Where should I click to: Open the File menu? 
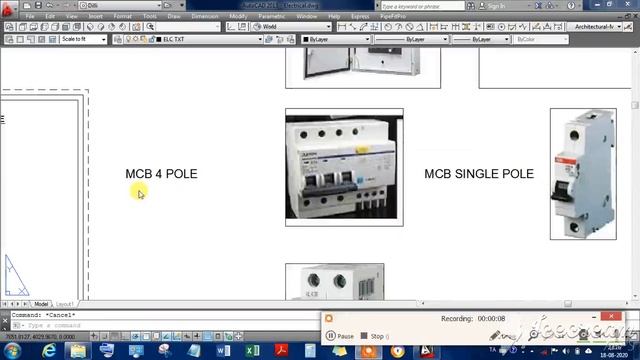pyautogui.click(x=30, y=16)
